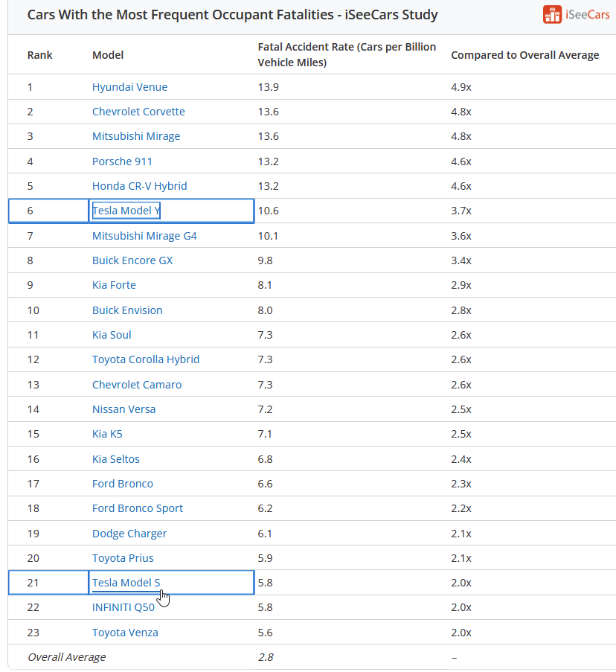Screen dimensions: 616x672
Task: Open the Ford Bronco Sport link
Action: [x=138, y=508]
